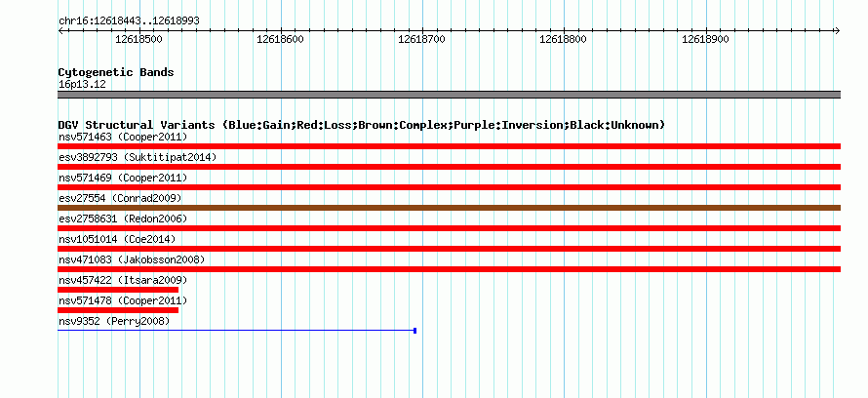This screenshot has height=398, width=868.
Task: Click the 12618600 ruler position
Action: coord(280,39)
